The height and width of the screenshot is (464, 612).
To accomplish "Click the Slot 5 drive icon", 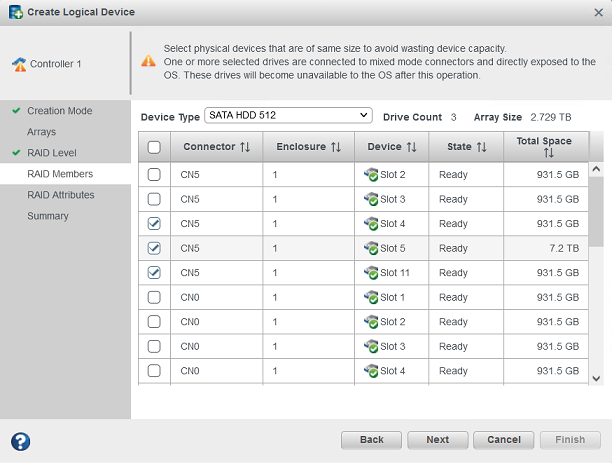I will point(371,248).
